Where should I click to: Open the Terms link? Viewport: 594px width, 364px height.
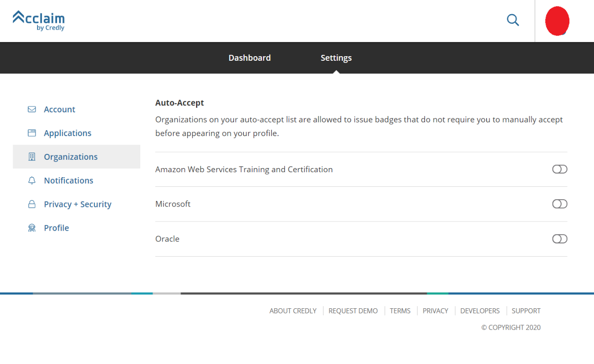coord(400,311)
